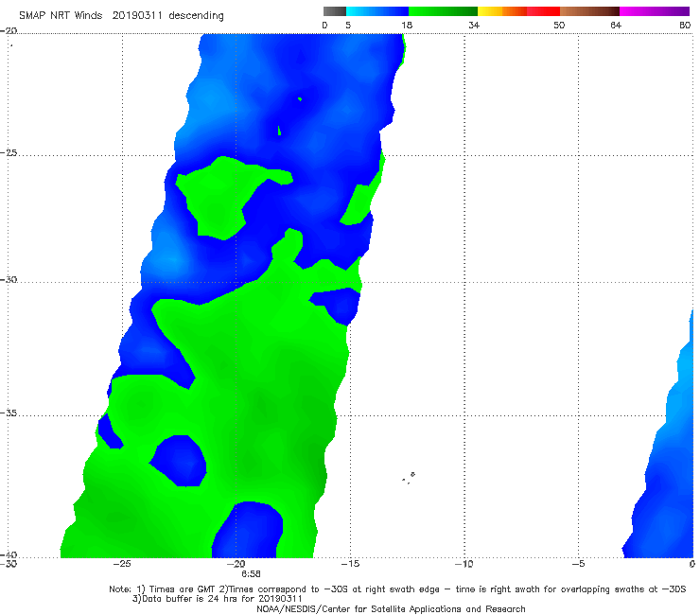The height and width of the screenshot is (615, 700).
Task: Click the longitude "-10" label on bottom axis
Action: [x=464, y=564]
